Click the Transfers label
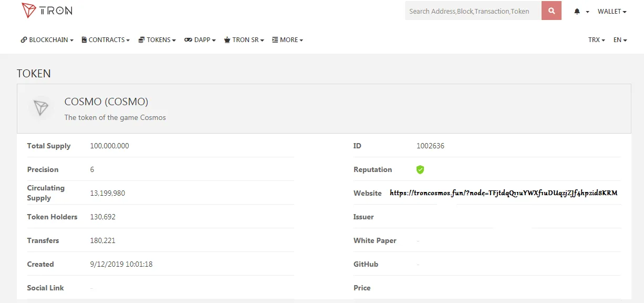 pos(43,240)
